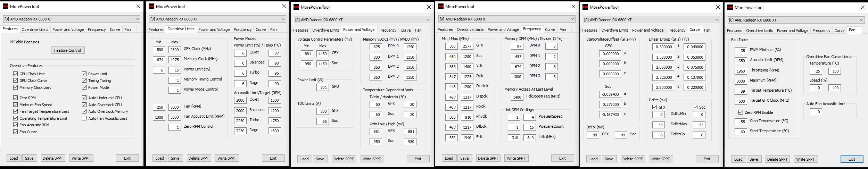Click Delete SPPT in Power and Voltage window
Screen dimensions: 868x169
[x=344, y=159]
